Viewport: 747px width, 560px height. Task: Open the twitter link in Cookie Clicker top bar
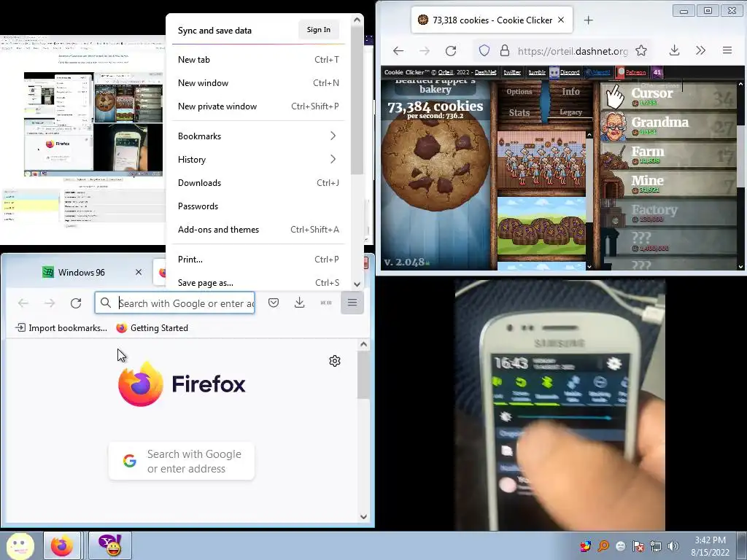point(512,72)
